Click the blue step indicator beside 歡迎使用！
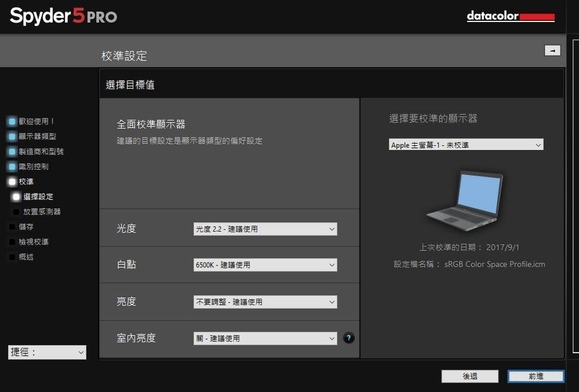 click(x=12, y=121)
